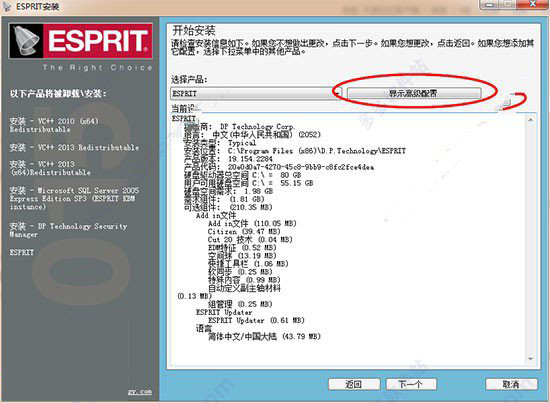Click the 简体中文/中国大陆 (43.79 MB) line
Viewport: 550px width, 403px height.
tap(264, 336)
